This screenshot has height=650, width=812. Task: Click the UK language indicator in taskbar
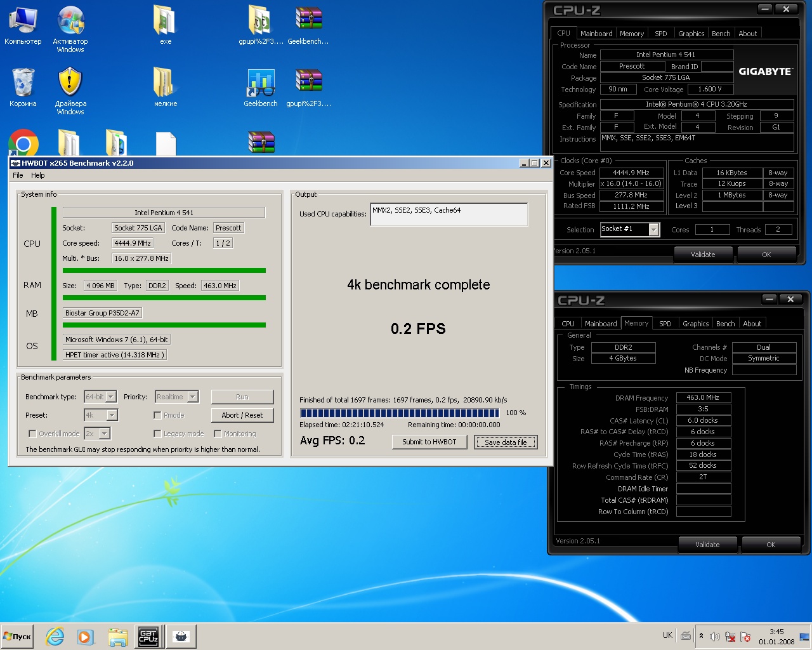click(667, 635)
